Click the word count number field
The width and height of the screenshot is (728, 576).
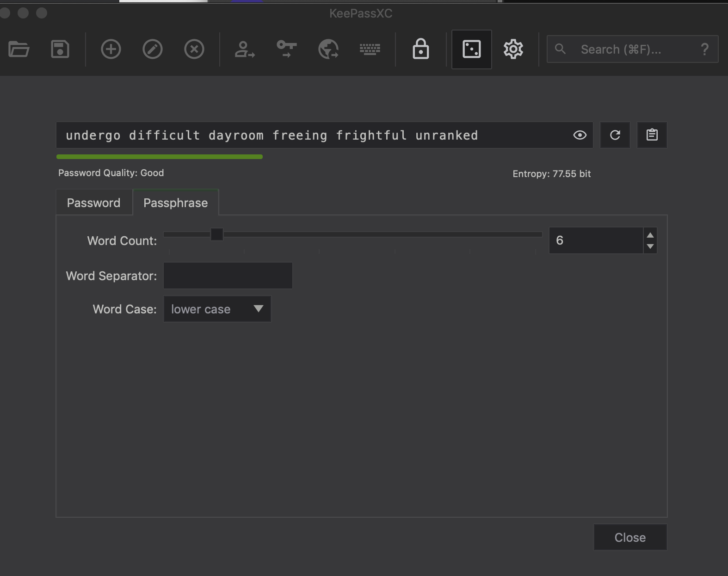tap(596, 240)
